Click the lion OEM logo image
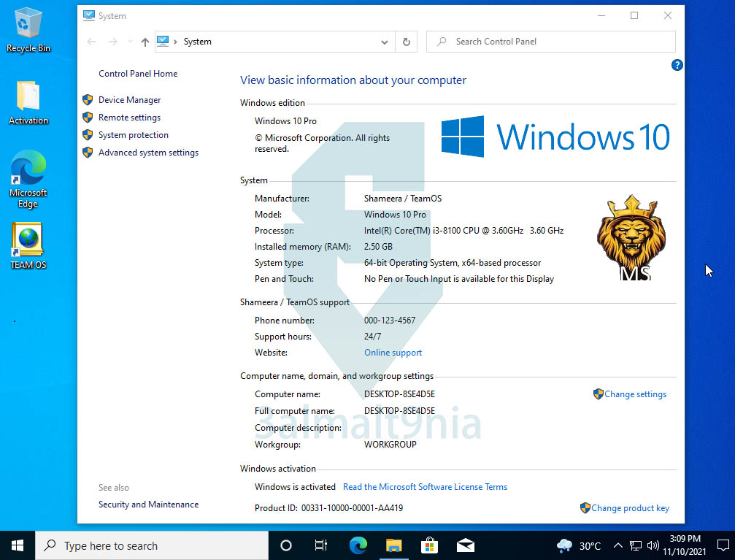Viewport: 735px width, 560px height. 631,237
